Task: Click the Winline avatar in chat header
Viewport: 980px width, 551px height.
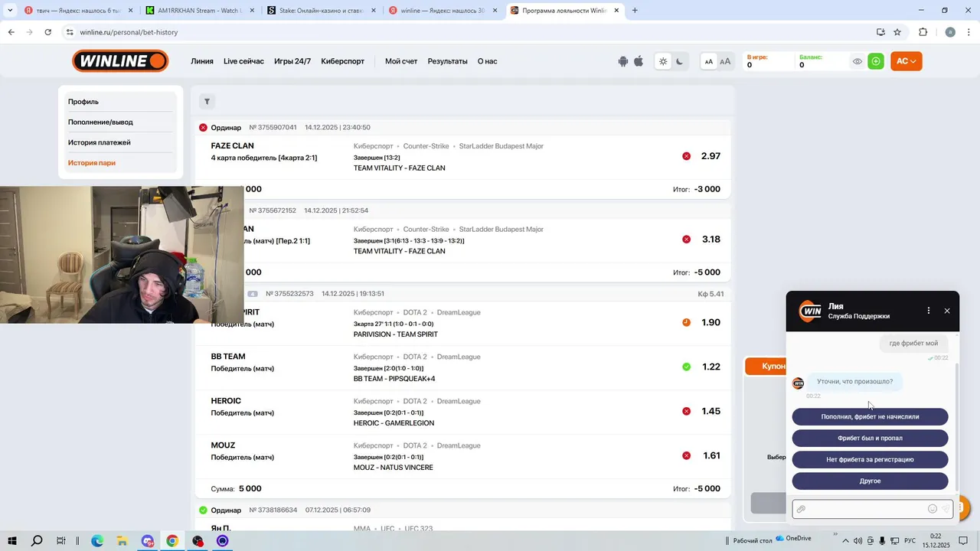Action: pos(810,311)
